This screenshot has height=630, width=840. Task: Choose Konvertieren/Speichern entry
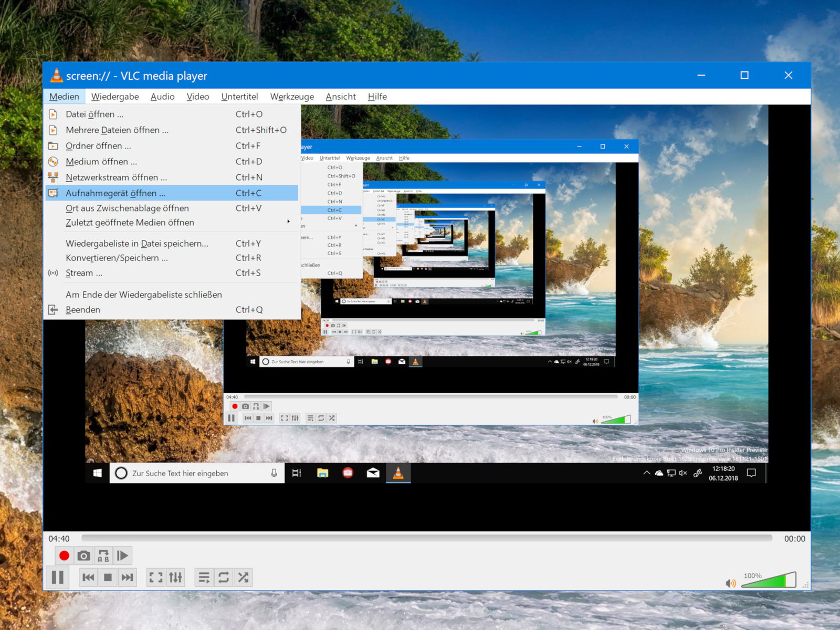coord(172,258)
